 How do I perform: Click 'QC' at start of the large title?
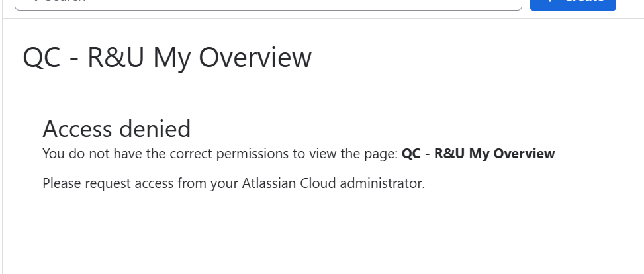(42, 58)
